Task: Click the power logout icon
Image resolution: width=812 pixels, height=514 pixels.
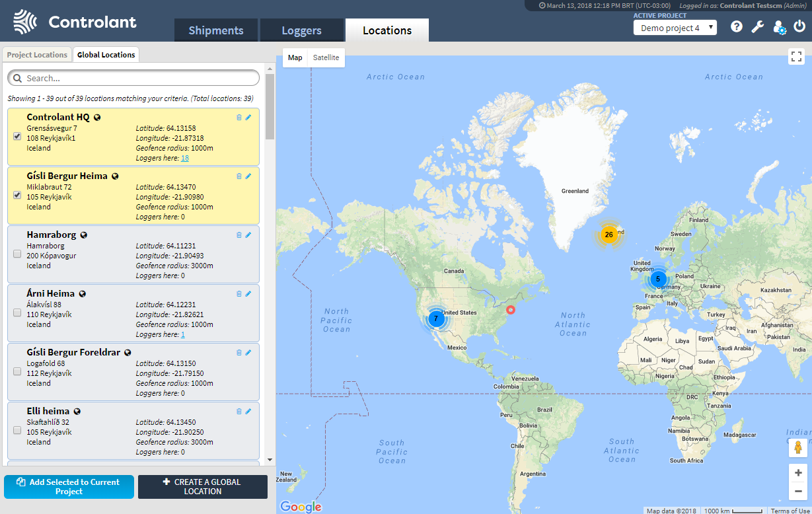Action: [x=799, y=26]
